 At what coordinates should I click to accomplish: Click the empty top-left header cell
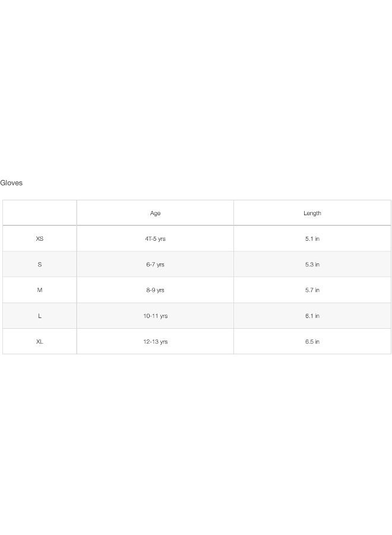pyautogui.click(x=40, y=213)
